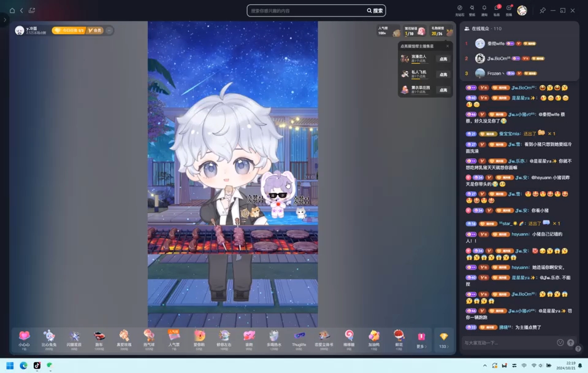588x373 pixels.
Task: Open 私信 private messages icon
Action: 497,10
